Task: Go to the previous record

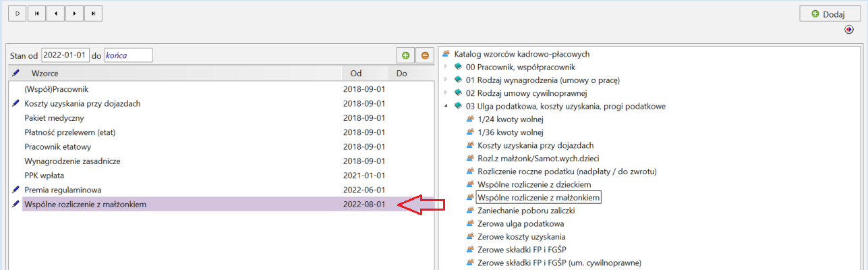Action: (55, 13)
